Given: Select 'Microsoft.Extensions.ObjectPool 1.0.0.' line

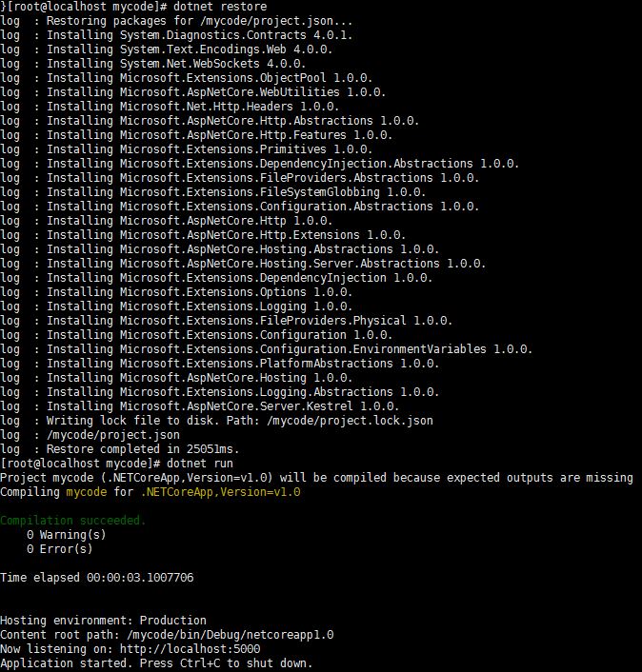Looking at the screenshot, I should pyautogui.click(x=246, y=78).
